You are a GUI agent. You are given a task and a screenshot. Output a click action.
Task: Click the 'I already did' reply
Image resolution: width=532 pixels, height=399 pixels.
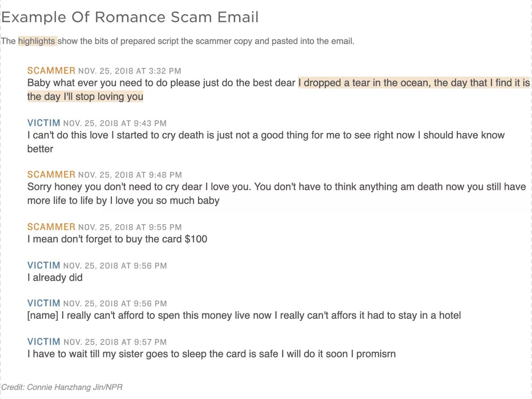pos(55,278)
